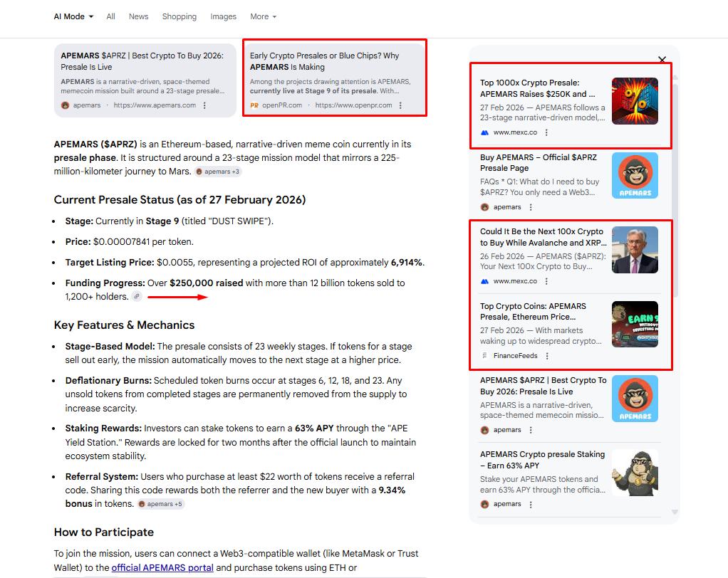Click mexc favicon under Next 100x article
This screenshot has width=728, height=578.
click(x=484, y=281)
